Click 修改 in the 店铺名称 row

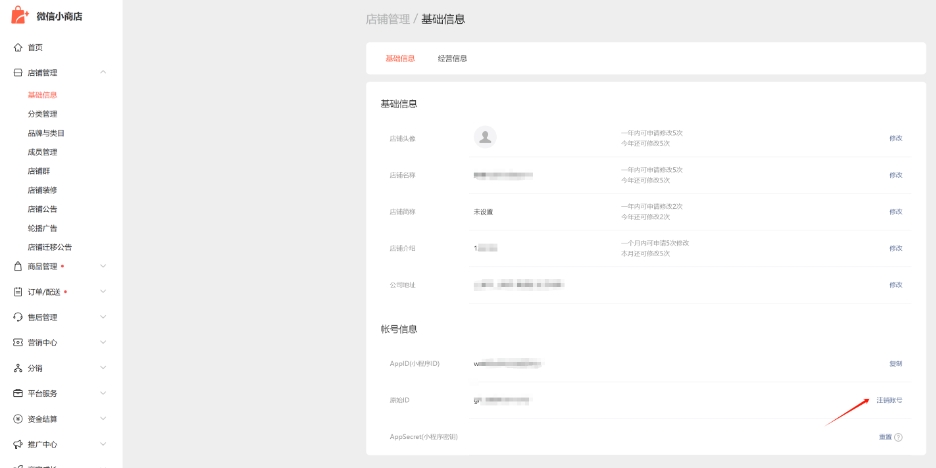895,175
